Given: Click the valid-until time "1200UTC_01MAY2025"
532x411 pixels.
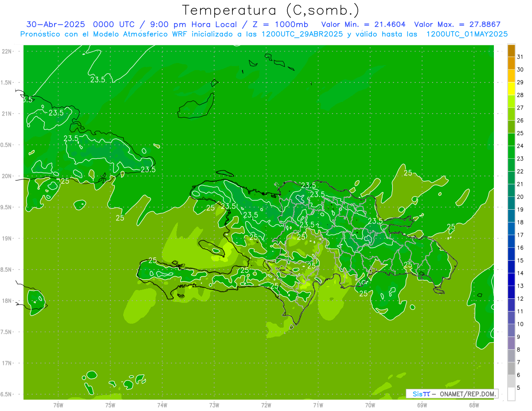Looking at the screenshot, I should click(x=467, y=34).
